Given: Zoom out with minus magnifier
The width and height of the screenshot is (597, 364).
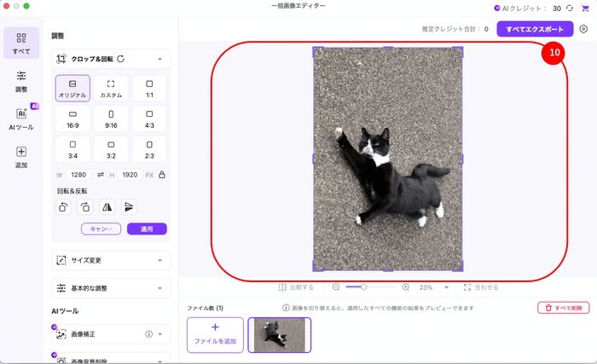Looking at the screenshot, I should 336,287.
